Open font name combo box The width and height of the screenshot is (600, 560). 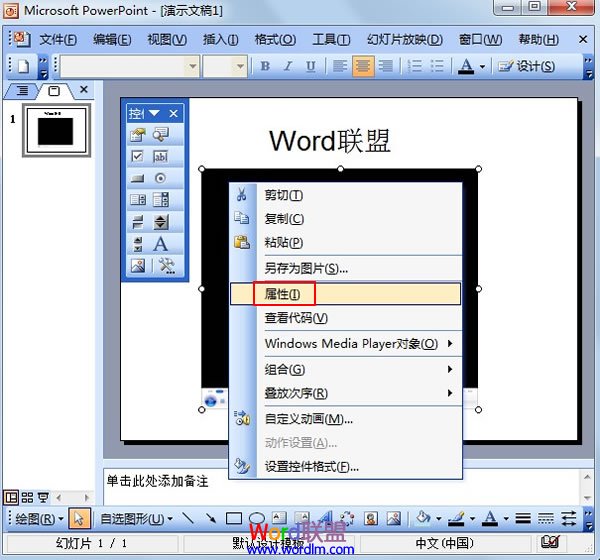pyautogui.click(x=130, y=67)
